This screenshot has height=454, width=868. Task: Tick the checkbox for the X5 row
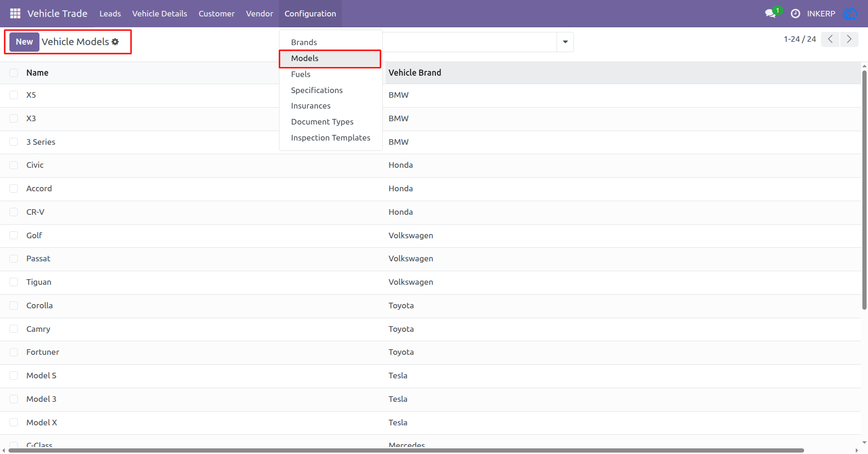[14, 95]
